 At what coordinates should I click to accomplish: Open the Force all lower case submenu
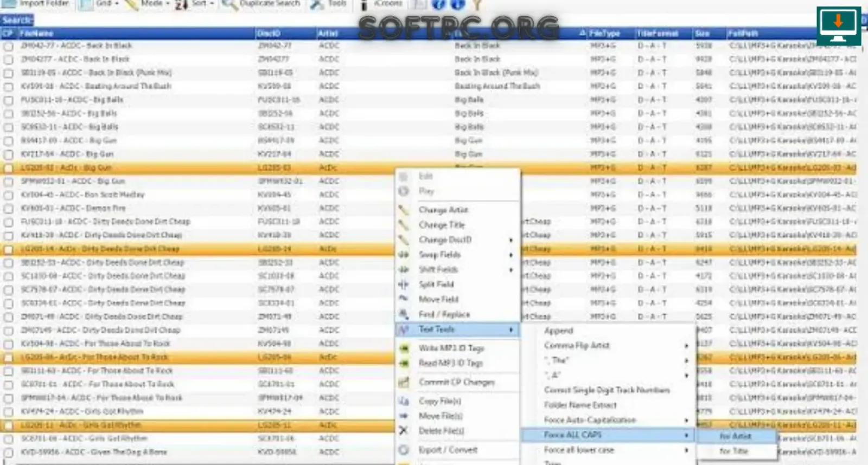click(x=608, y=450)
